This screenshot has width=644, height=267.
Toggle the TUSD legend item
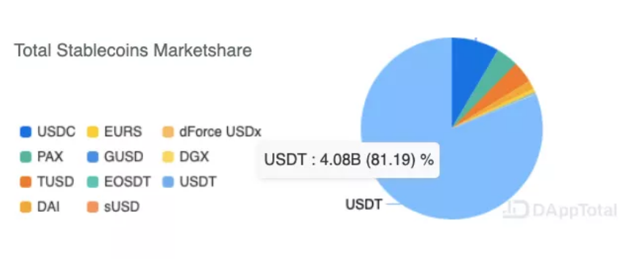point(47,182)
